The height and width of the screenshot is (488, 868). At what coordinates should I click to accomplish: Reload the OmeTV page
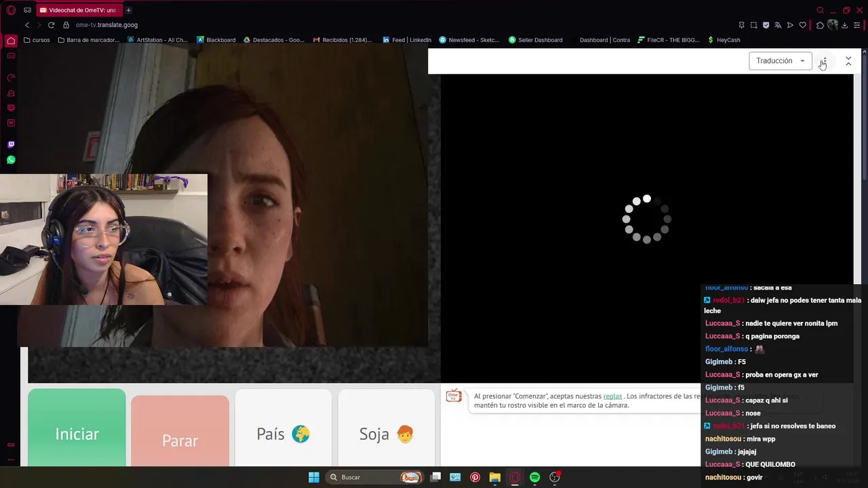tap(51, 25)
